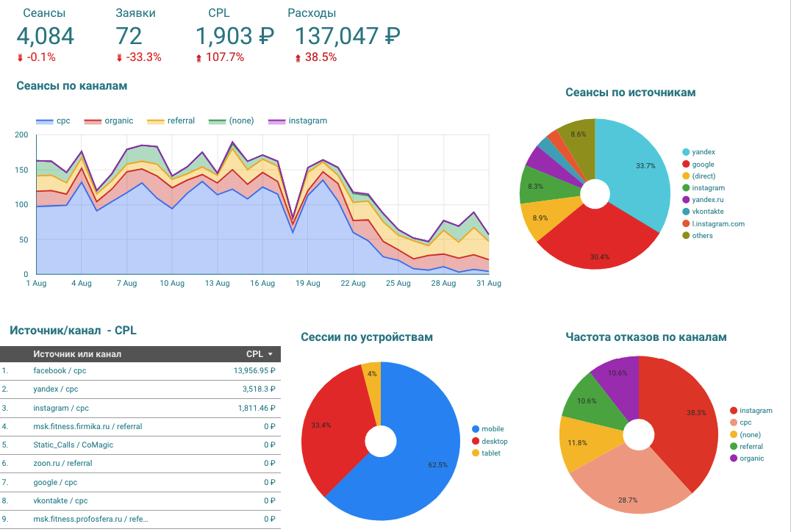The height and width of the screenshot is (532, 791).
Task: Toggle the instagram series in chart legend
Action: (x=297, y=121)
